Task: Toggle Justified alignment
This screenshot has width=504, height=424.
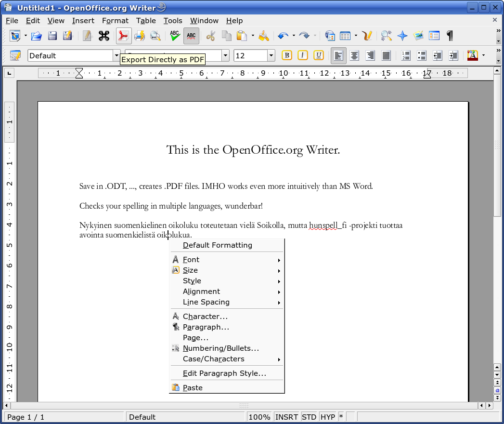Action: 386,56
